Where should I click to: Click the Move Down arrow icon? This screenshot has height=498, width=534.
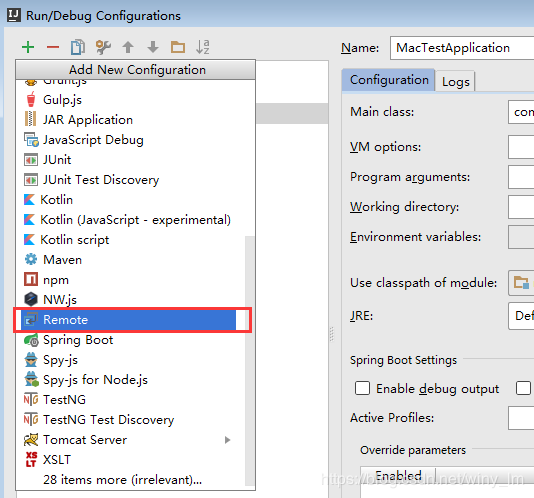coord(153,47)
